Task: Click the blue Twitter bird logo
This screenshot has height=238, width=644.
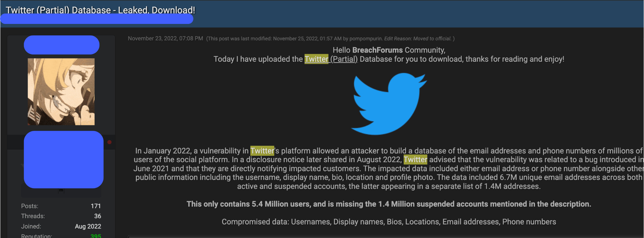Action: click(x=389, y=104)
